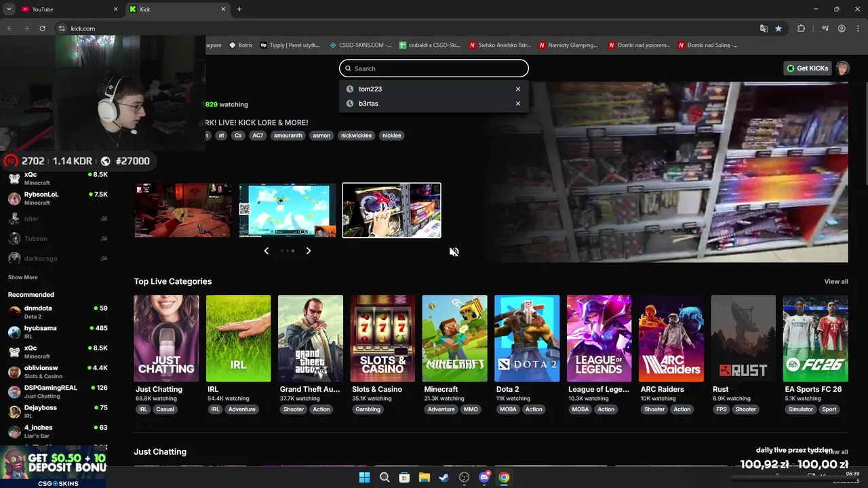Open Dejayboss recommended channel

point(58,411)
